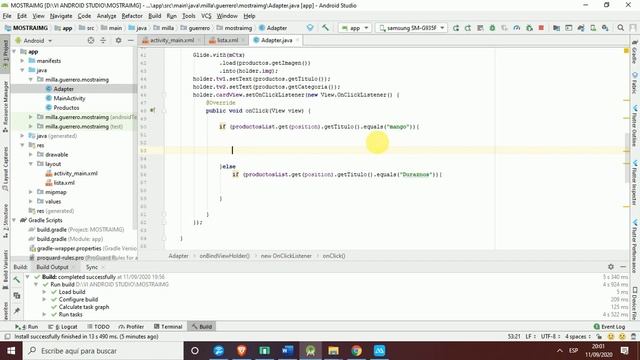The image size is (640, 360).
Task: Open Android Studio taskbar icon
Action: pyautogui.click(x=310, y=351)
